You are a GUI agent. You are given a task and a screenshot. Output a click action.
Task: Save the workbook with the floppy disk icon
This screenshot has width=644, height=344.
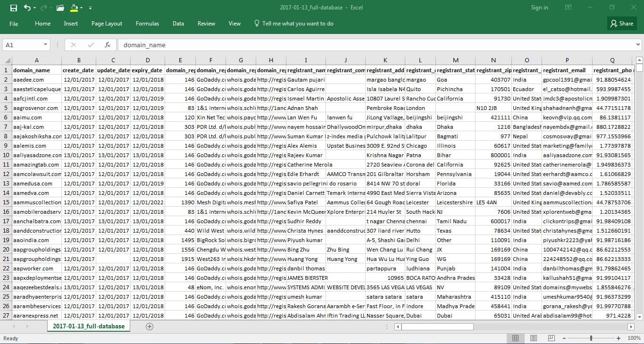click(x=13, y=8)
